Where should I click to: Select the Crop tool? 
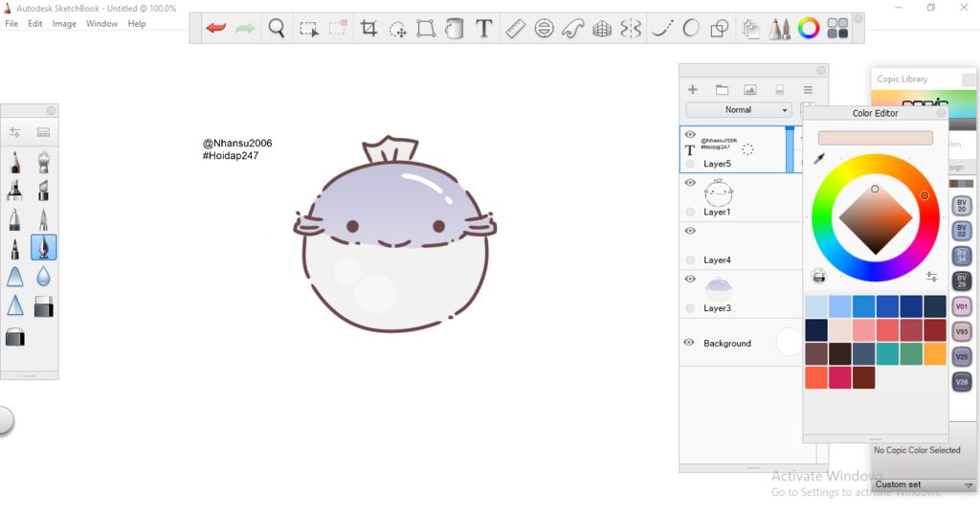point(368,28)
